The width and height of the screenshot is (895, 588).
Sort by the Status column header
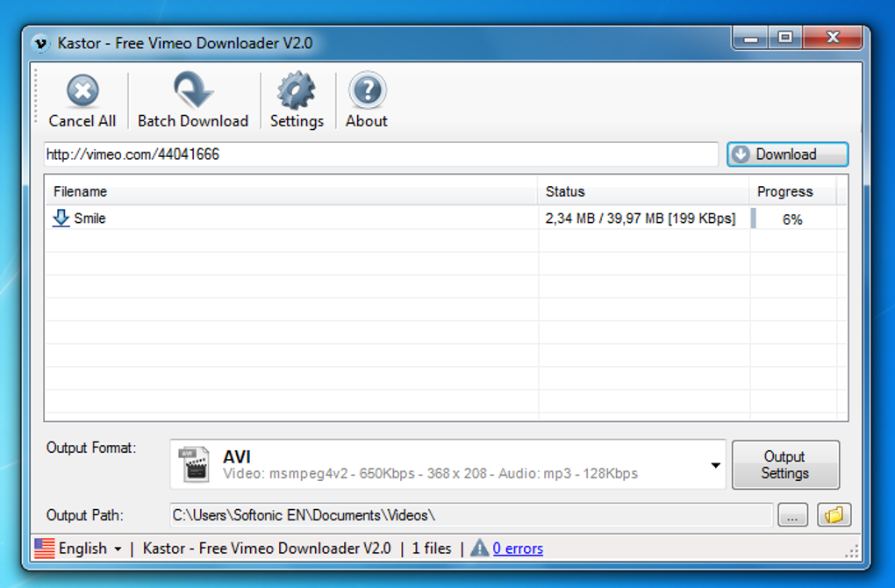[643, 191]
